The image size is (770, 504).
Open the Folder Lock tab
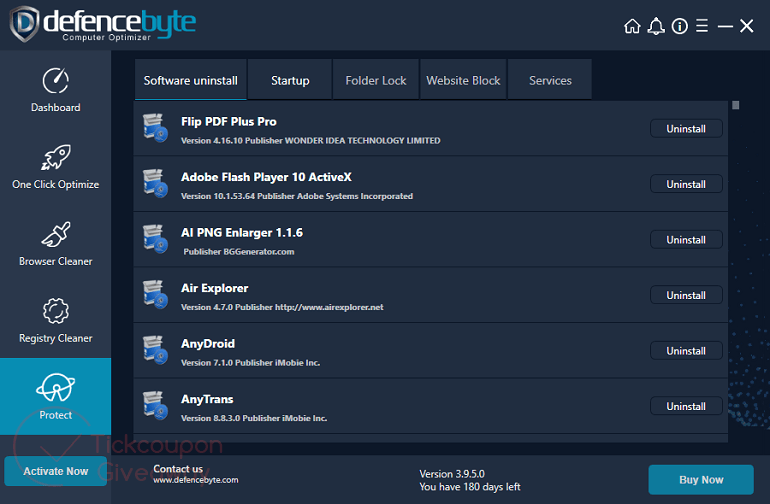(x=376, y=80)
